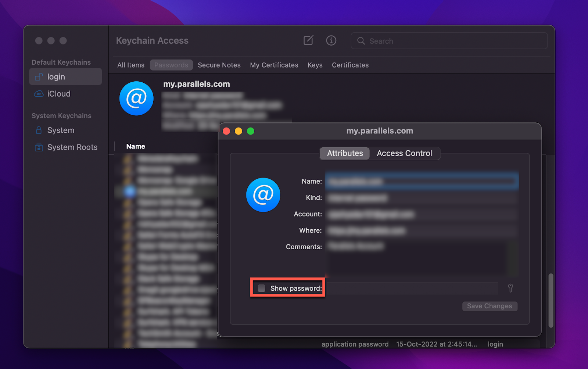Screen dimensions: 588x369
Task: Click the my.parallels.com heading in main window
Action: point(197,84)
